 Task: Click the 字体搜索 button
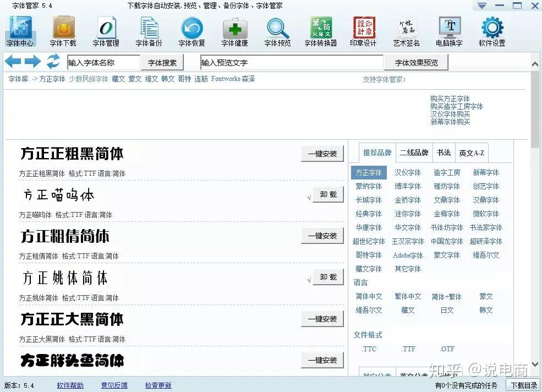pos(162,63)
